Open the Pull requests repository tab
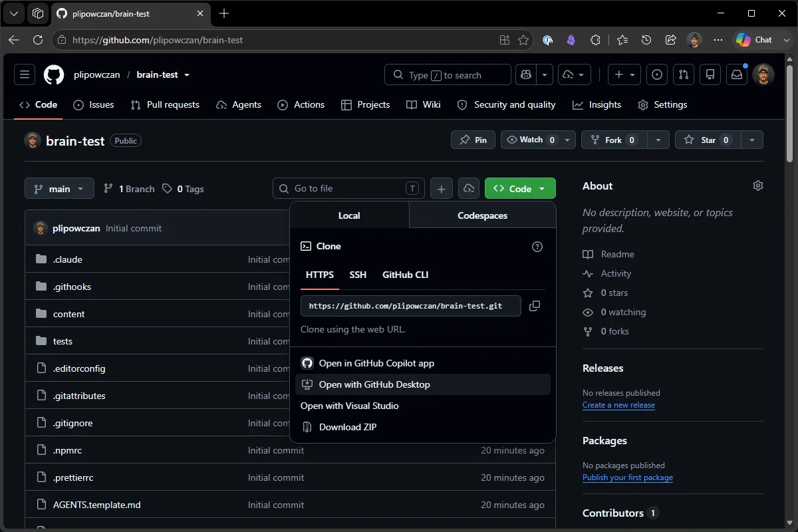This screenshot has width=798, height=532. pyautogui.click(x=165, y=104)
